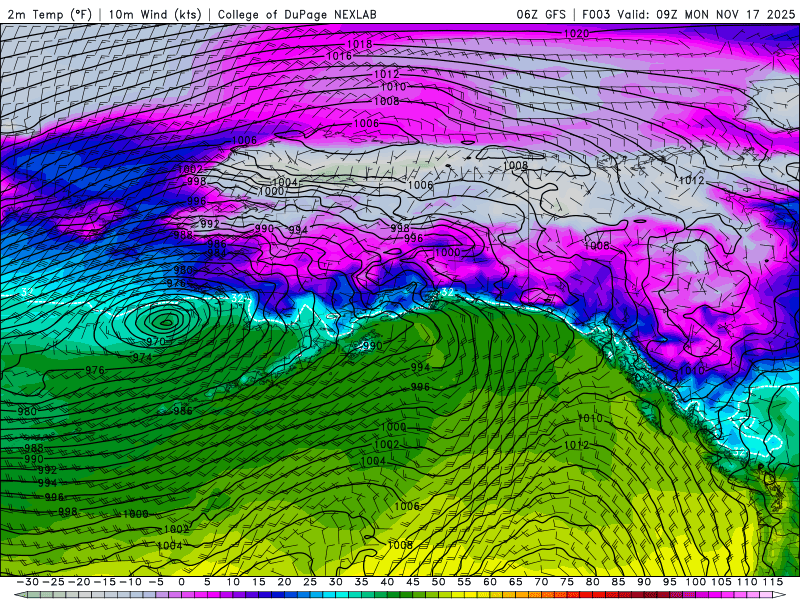The width and height of the screenshot is (800, 600).
Task: Click the 984 isobar label
Action: pyautogui.click(x=216, y=253)
